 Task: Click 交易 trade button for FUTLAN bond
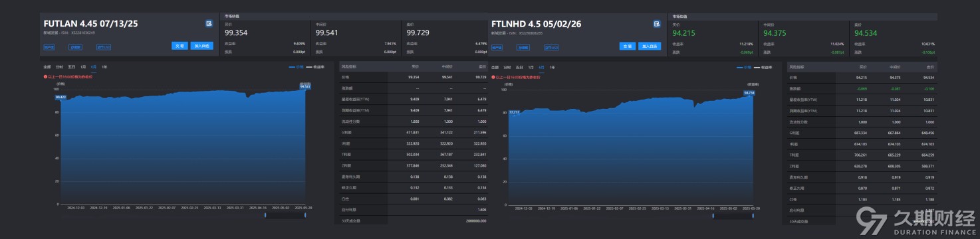tap(180, 46)
